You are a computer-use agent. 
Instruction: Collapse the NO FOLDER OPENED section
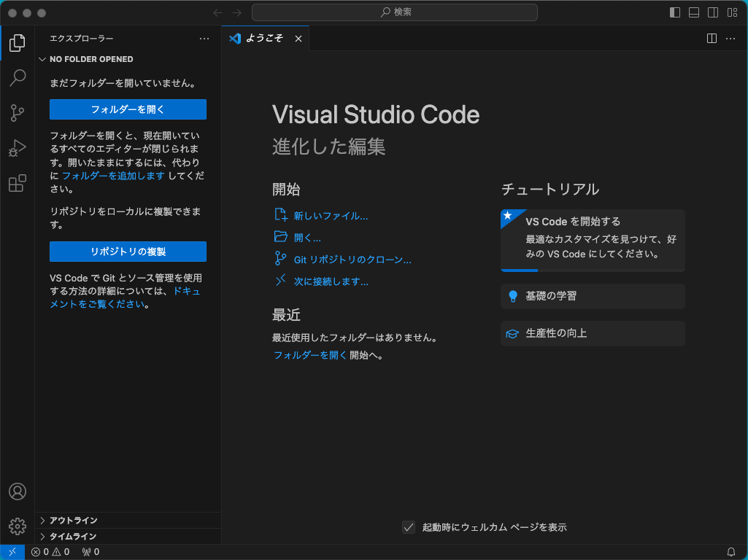(x=90, y=59)
